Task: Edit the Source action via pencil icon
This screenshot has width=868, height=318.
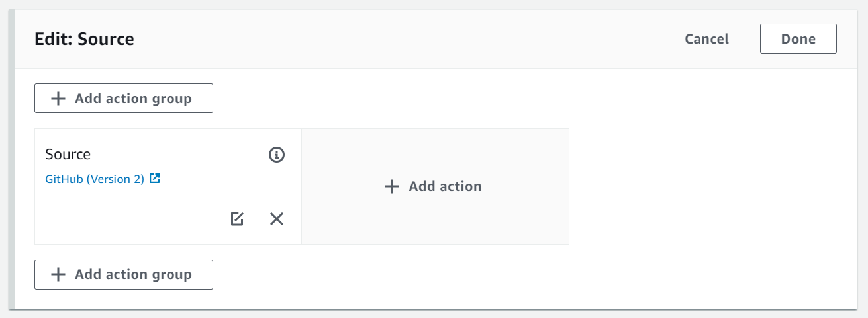Action: [x=237, y=219]
